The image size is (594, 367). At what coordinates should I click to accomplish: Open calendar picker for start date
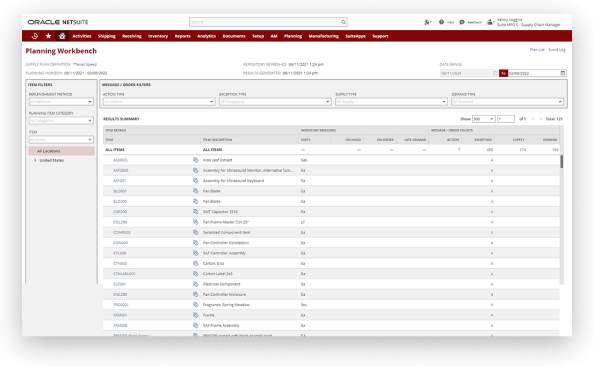tap(495, 73)
